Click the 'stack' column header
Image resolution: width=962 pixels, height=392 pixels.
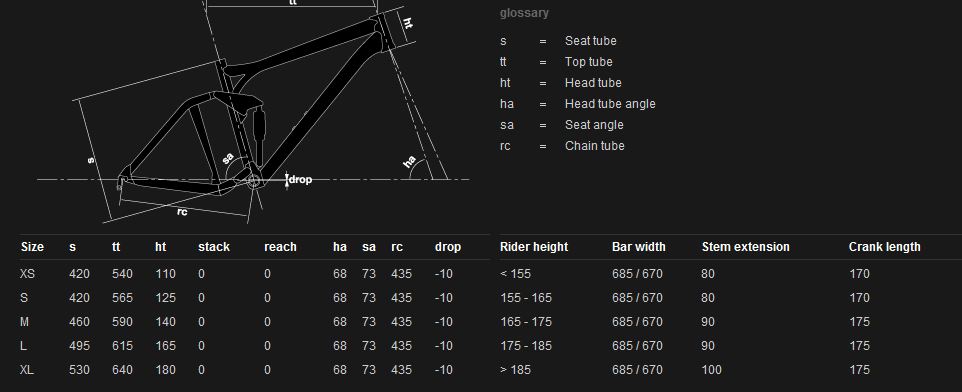click(214, 247)
